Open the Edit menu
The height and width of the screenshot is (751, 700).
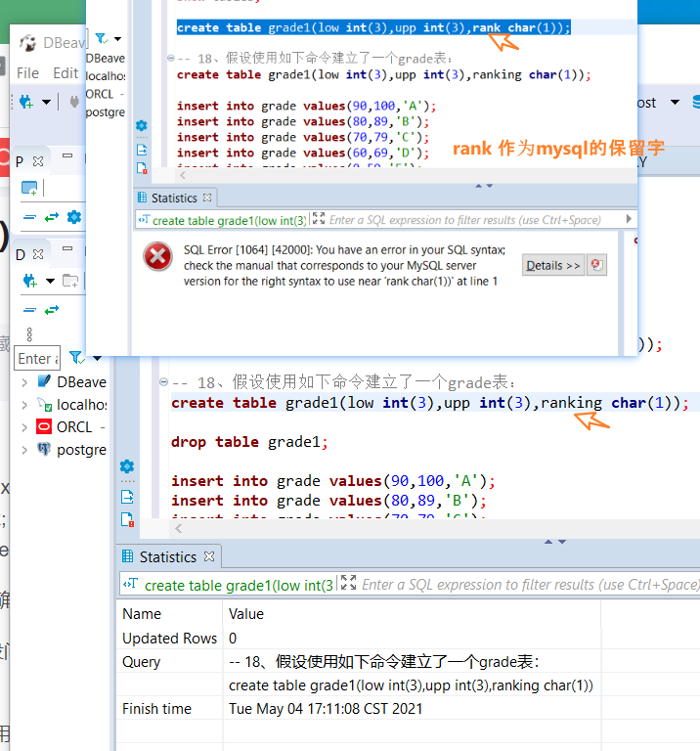point(66,73)
